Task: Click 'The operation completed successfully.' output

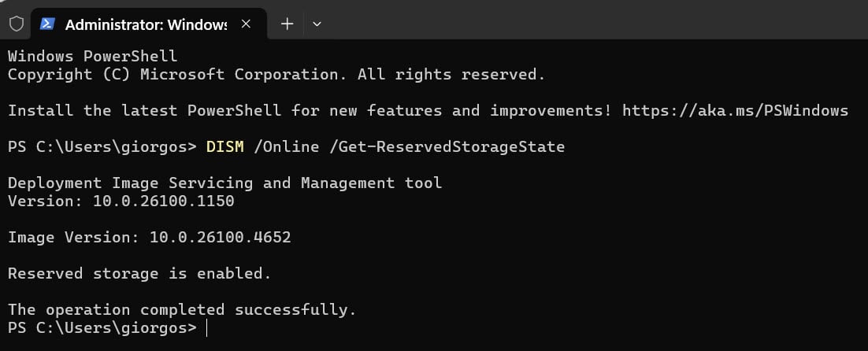Action: coord(182,309)
